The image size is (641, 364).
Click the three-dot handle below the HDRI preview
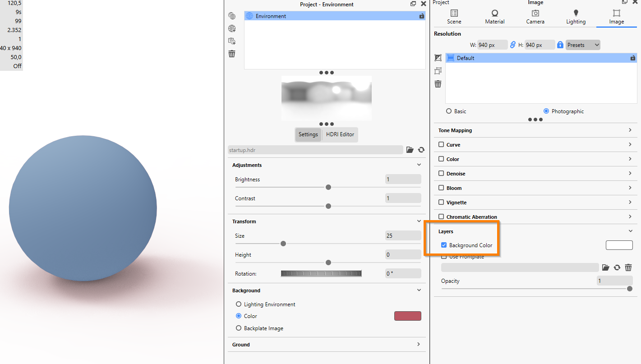pos(326,124)
